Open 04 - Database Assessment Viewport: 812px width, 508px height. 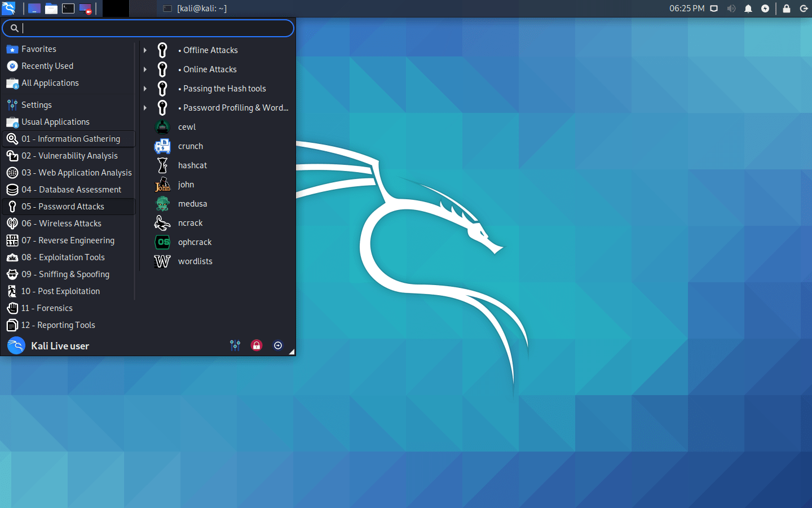(69, 190)
